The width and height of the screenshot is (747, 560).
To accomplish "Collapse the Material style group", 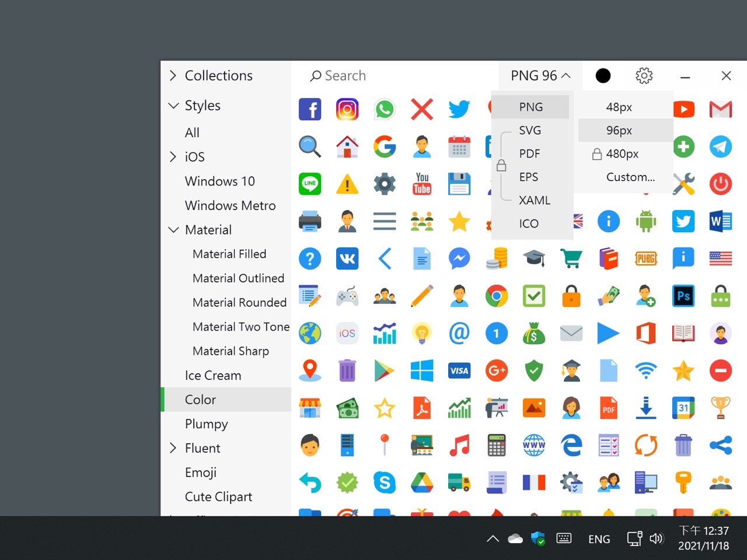I will click(173, 230).
